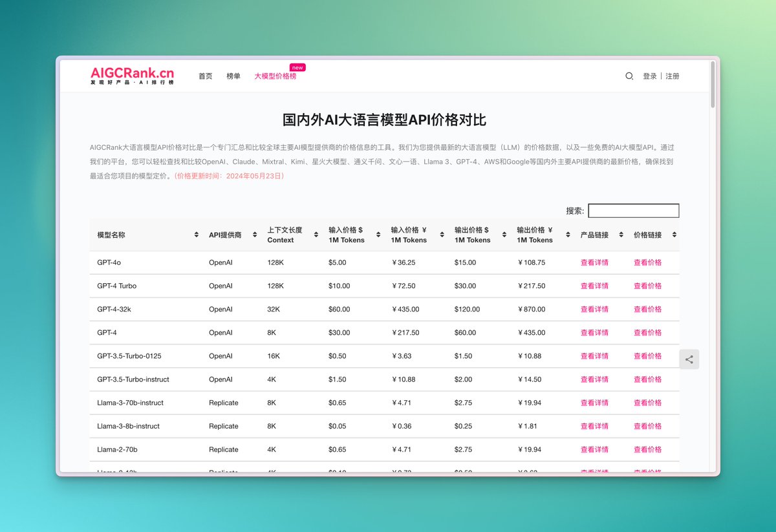The height and width of the screenshot is (532, 776).
Task: Click the $0.05 input price cell
Action: [337, 426]
